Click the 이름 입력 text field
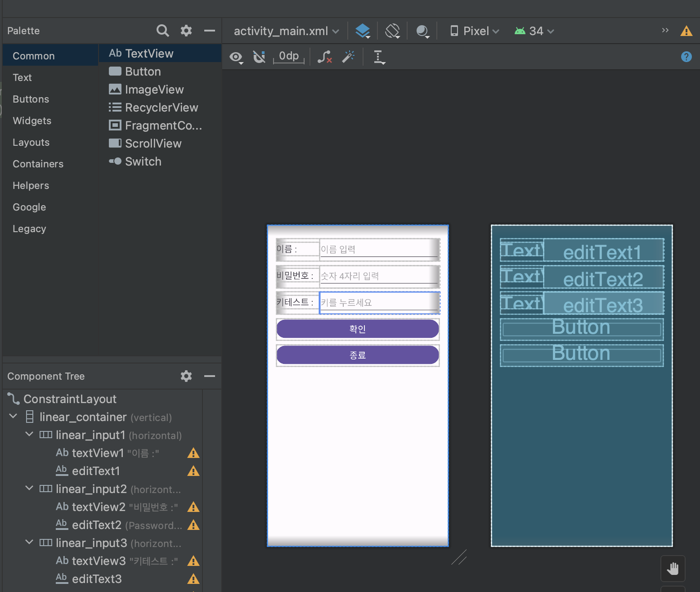 378,249
